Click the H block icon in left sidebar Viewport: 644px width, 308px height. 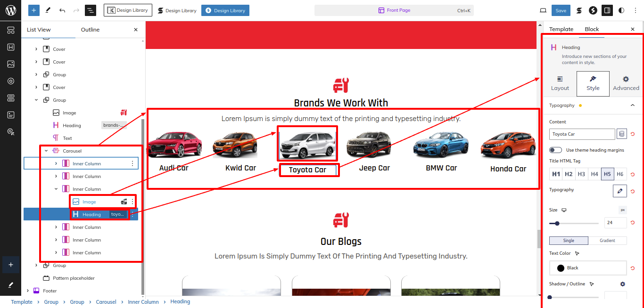click(x=10, y=47)
